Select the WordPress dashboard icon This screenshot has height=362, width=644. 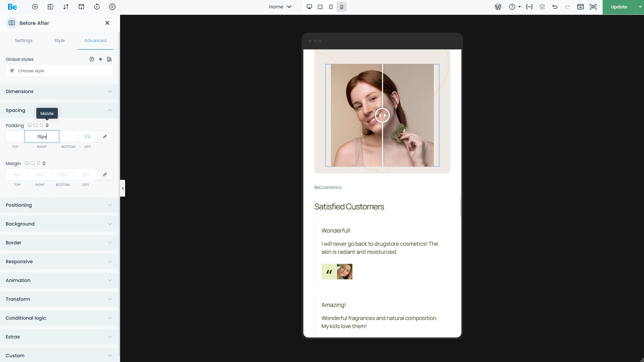(498, 7)
